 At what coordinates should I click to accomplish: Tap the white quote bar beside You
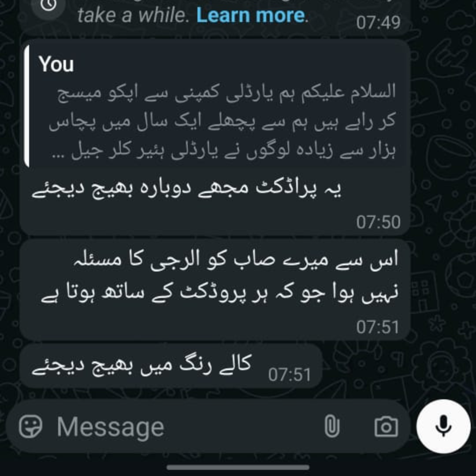(27, 105)
